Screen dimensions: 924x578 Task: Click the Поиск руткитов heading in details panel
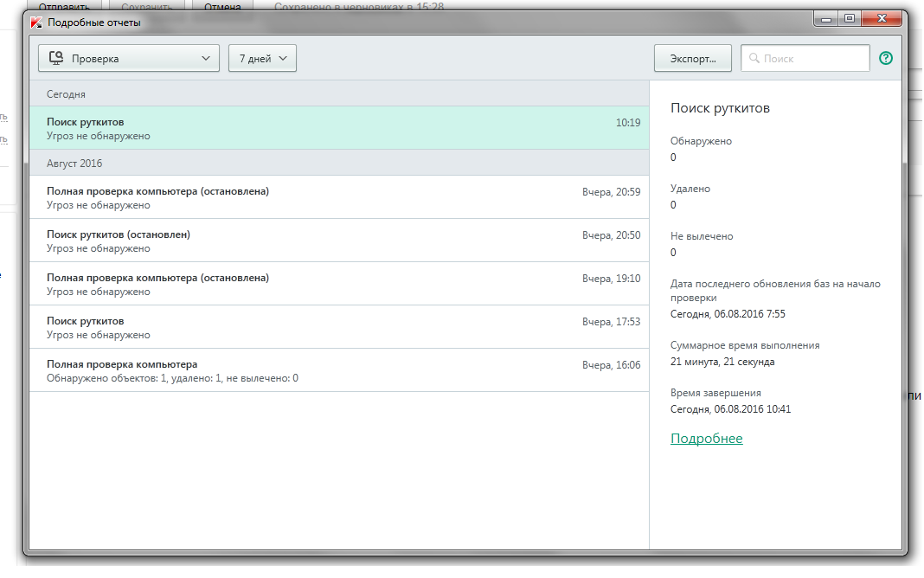pos(720,108)
